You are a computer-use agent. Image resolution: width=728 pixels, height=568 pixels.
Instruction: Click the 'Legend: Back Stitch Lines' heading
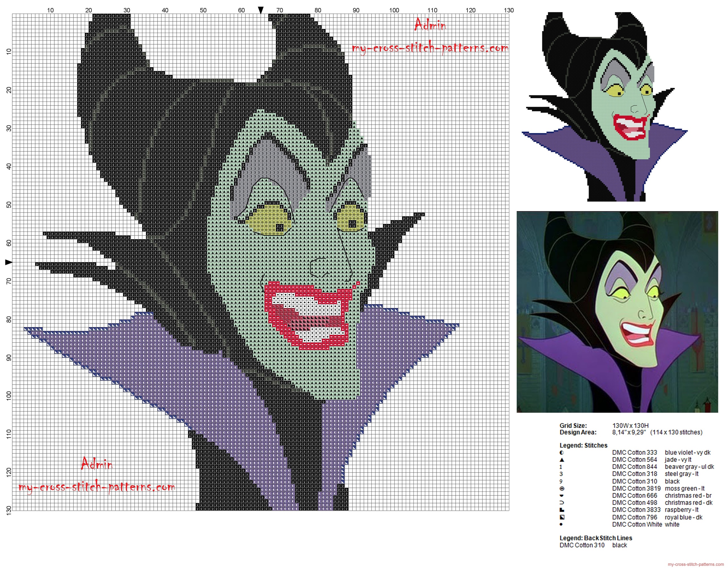(x=596, y=538)
